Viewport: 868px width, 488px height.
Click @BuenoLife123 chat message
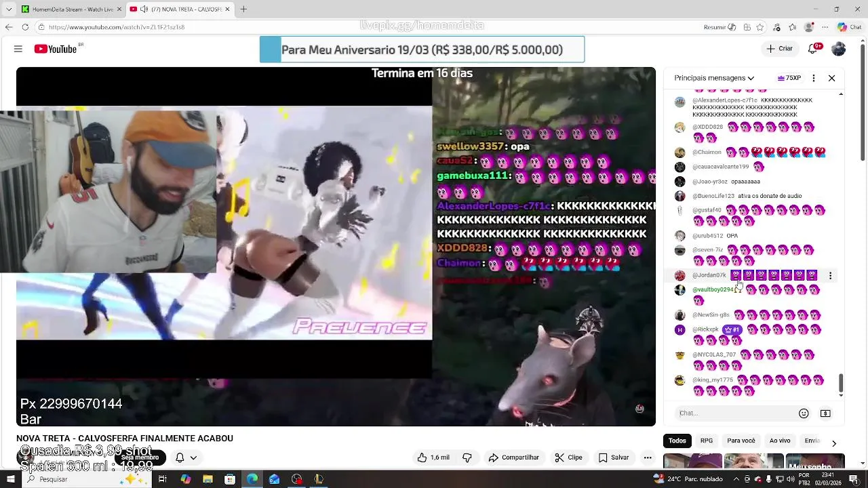[747, 196]
